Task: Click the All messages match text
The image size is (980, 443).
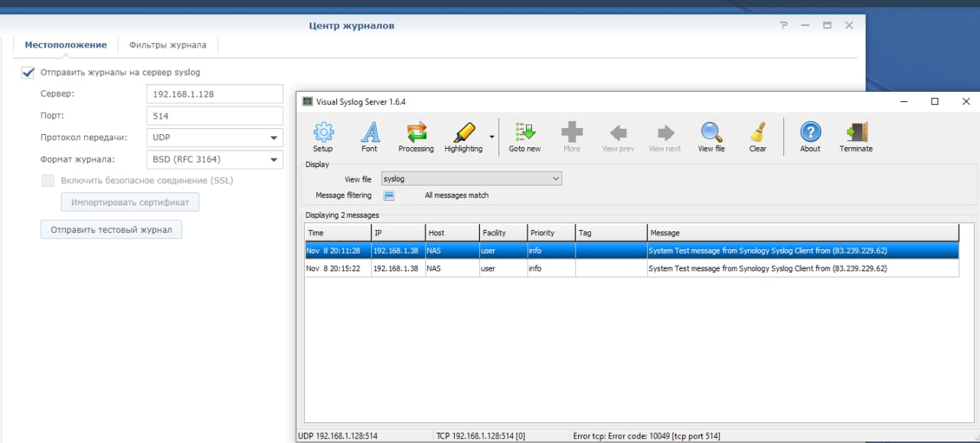Action: pyautogui.click(x=456, y=195)
